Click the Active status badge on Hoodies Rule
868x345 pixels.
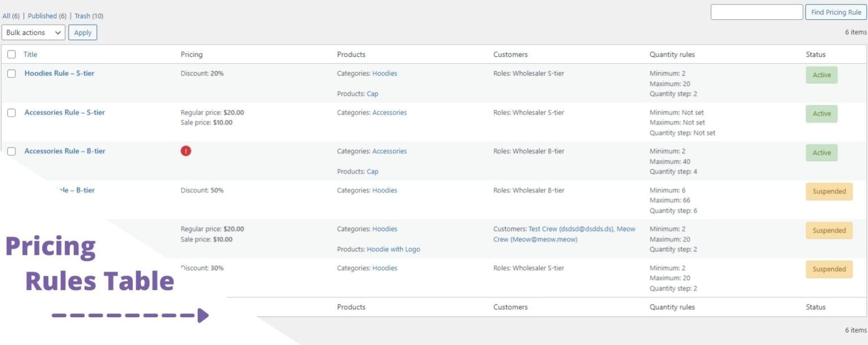point(821,75)
